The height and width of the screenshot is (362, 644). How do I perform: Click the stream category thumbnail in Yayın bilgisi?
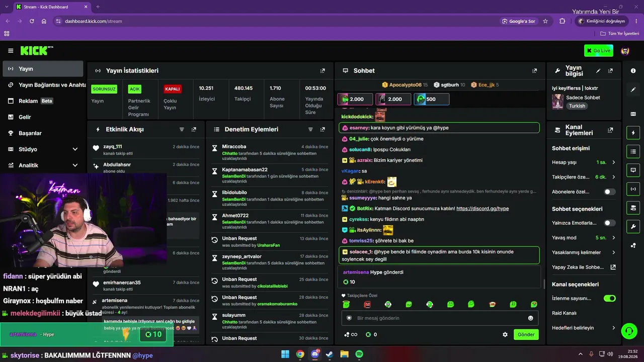(557, 102)
